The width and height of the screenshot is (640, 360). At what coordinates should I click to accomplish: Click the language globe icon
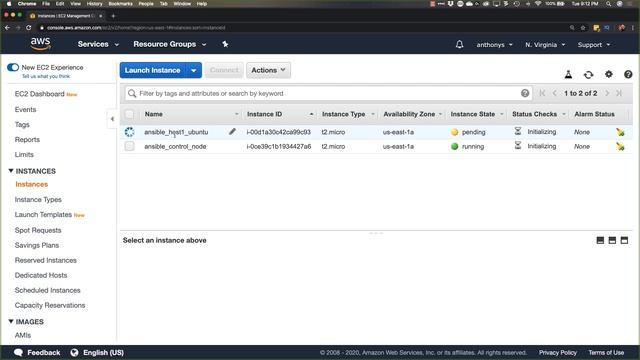74,352
